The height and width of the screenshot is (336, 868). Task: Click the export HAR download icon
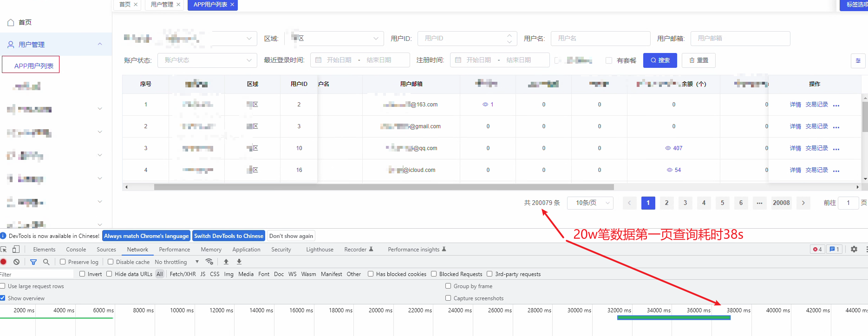[x=239, y=262]
